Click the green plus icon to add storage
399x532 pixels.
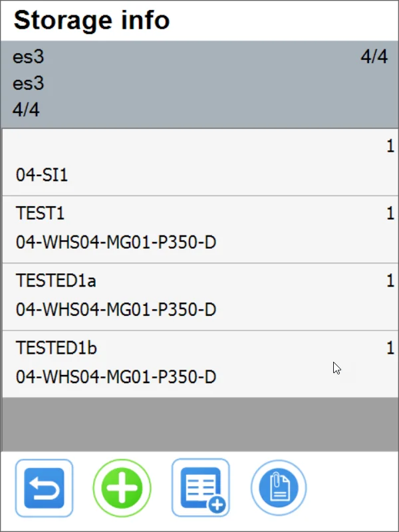(122, 487)
